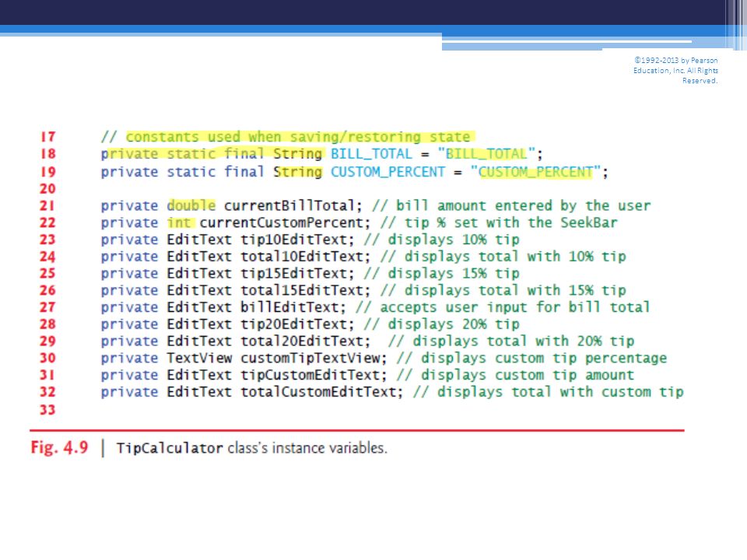Click the currentBillTotal variable
The height and width of the screenshot is (560, 747).
(x=289, y=205)
